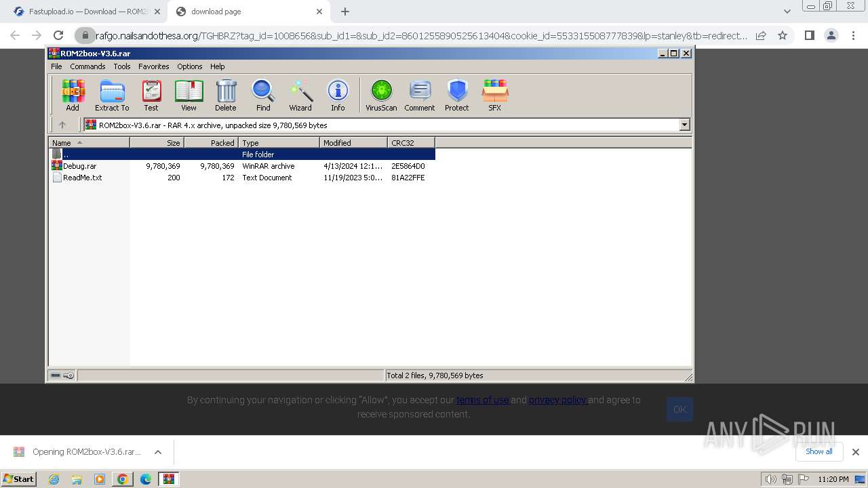
Task: Show archive Info
Action: click(x=338, y=95)
